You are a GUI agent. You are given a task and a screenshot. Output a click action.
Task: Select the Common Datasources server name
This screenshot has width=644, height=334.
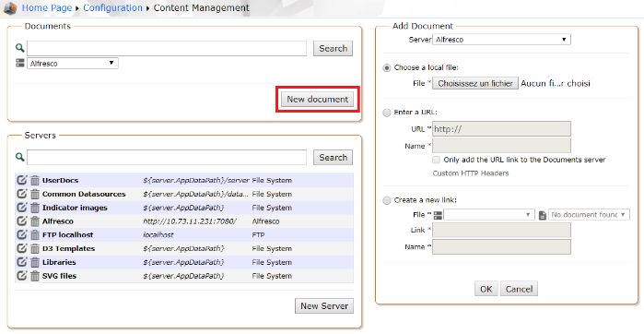point(84,194)
